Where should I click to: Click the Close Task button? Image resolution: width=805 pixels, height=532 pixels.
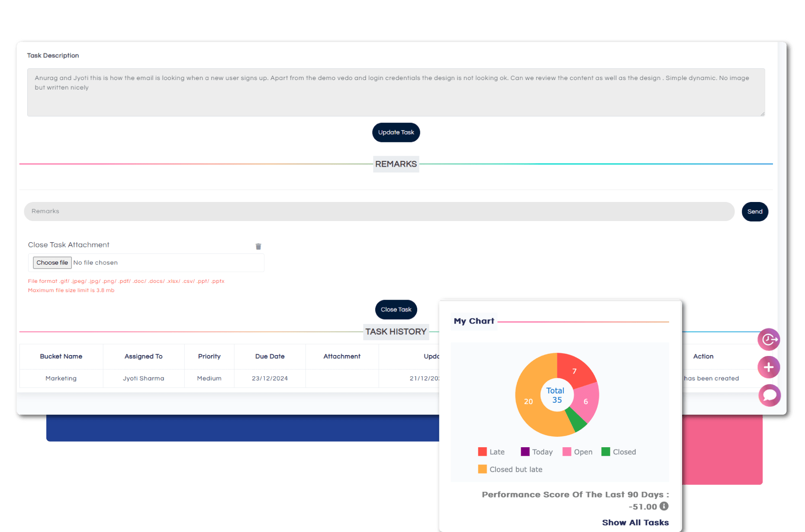coord(396,310)
